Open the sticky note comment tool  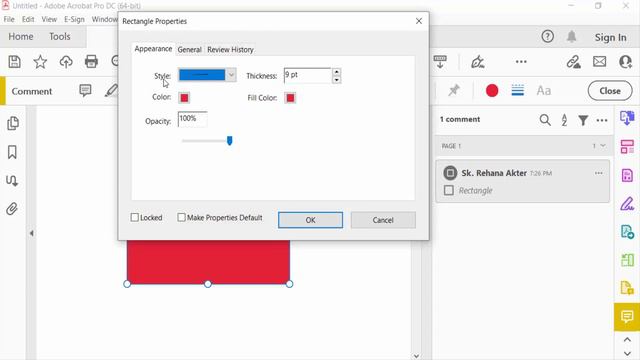[85, 90]
